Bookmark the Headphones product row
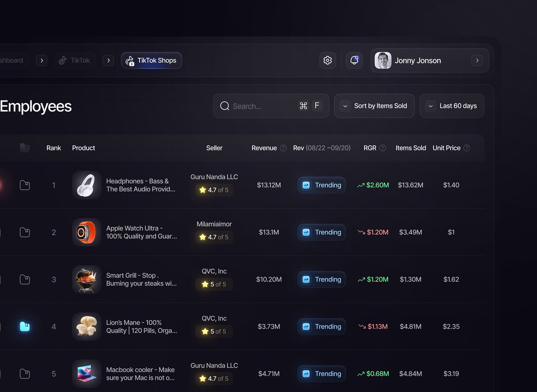The image size is (537, 392). click(x=25, y=185)
